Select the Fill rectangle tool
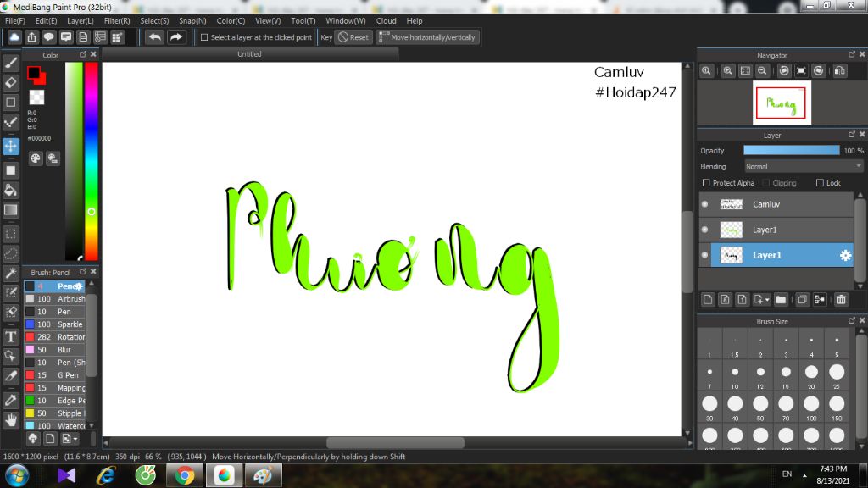Viewport: 868px width, 488px height. click(x=10, y=170)
